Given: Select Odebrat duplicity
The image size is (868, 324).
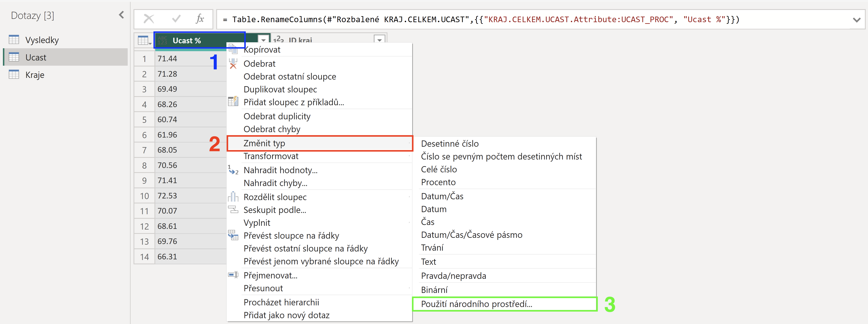Looking at the screenshot, I should (x=319, y=116).
